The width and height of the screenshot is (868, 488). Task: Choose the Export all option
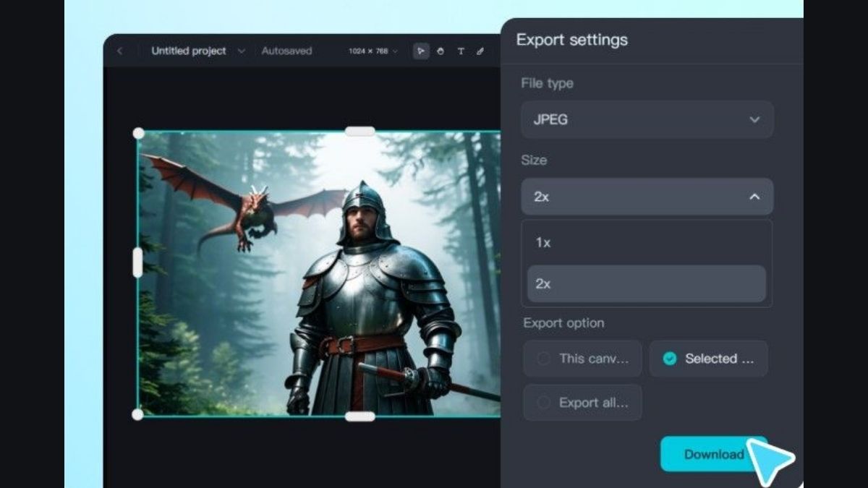coord(582,403)
